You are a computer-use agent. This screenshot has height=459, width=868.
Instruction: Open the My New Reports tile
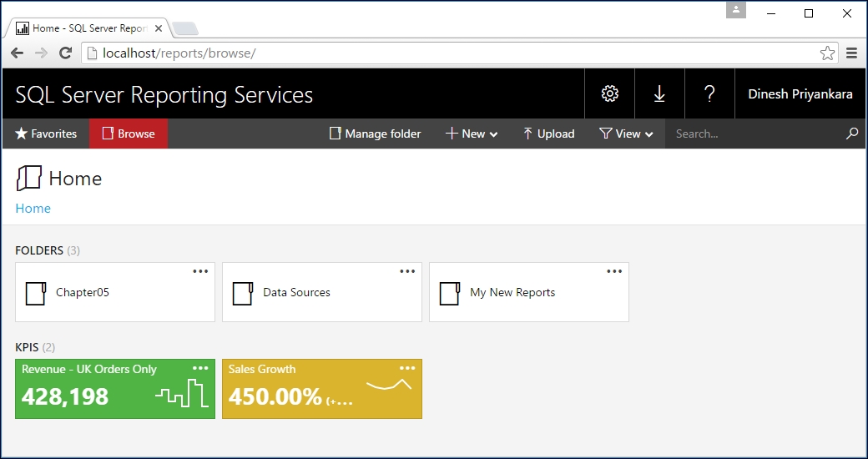[x=529, y=292]
